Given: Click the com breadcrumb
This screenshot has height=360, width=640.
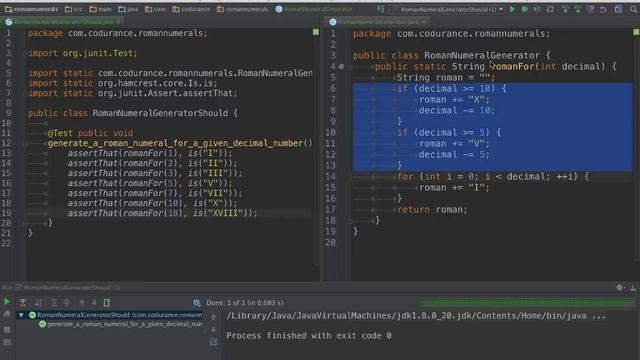Looking at the screenshot, I should click(x=155, y=9).
